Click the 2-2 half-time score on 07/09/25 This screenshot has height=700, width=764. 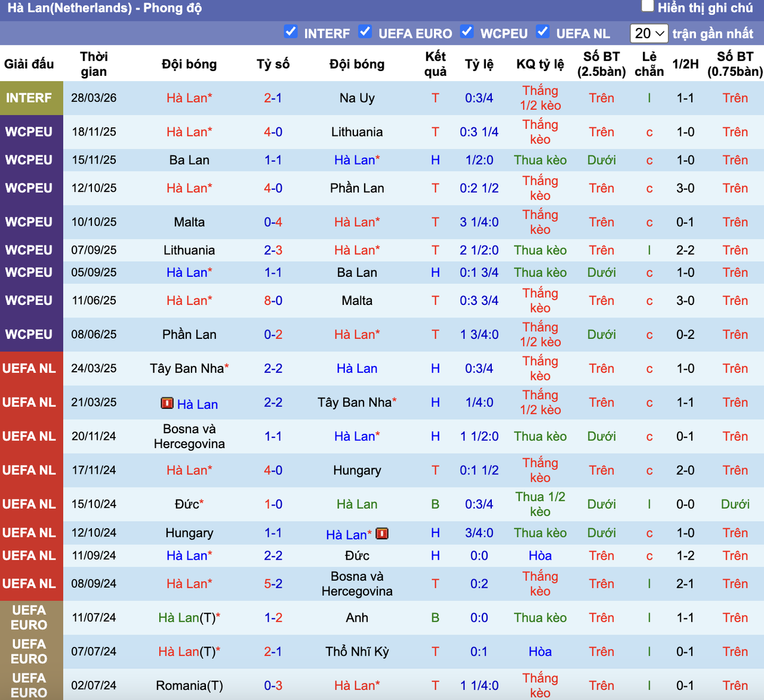point(685,250)
